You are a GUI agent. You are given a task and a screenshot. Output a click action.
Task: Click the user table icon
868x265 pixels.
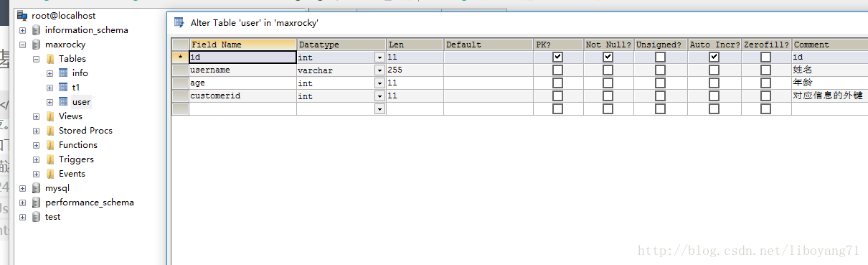(63, 101)
